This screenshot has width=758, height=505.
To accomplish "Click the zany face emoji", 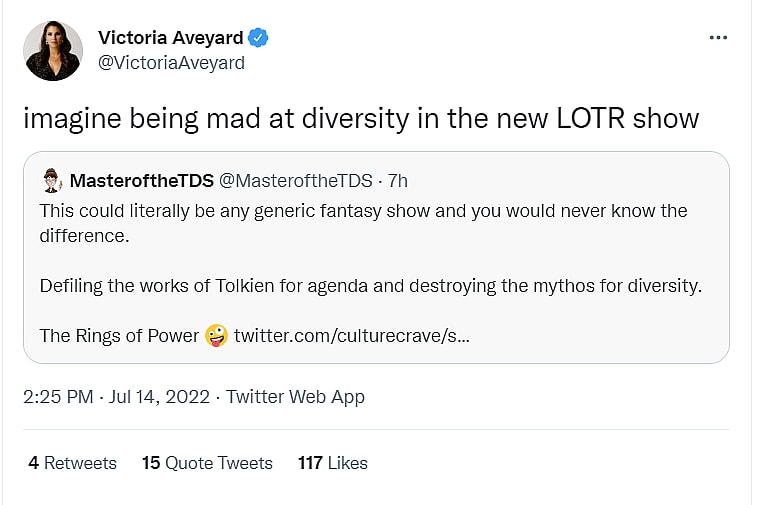I will [216, 336].
